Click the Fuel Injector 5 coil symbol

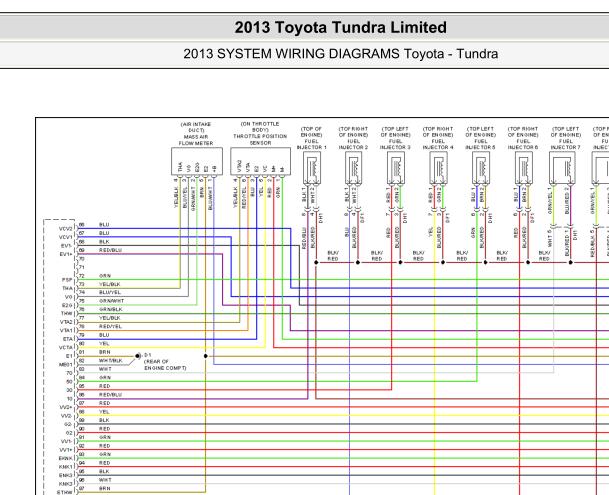tap(481, 168)
